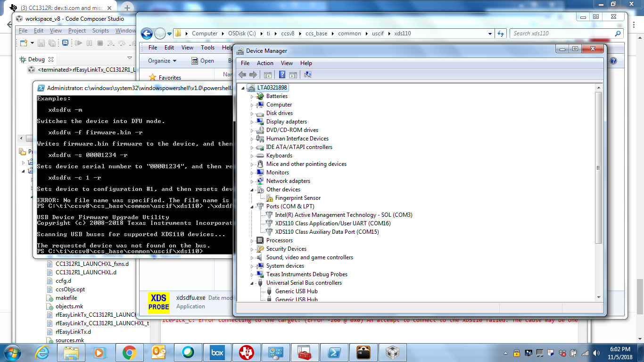644x362 pixels.
Task: Select the first Generic USB Hub entry
Action: pos(297,292)
